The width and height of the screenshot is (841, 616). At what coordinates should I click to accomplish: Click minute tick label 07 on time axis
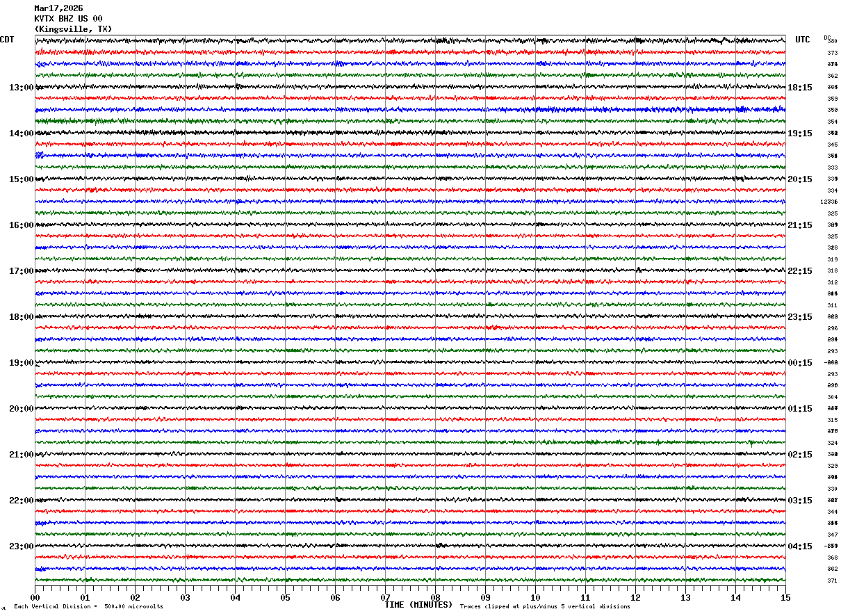[x=385, y=597]
